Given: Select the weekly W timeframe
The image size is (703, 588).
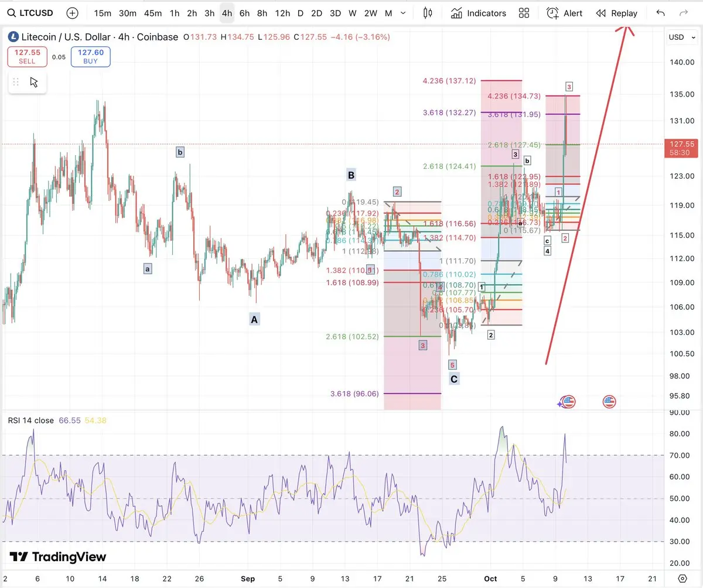Looking at the screenshot, I should [x=352, y=13].
